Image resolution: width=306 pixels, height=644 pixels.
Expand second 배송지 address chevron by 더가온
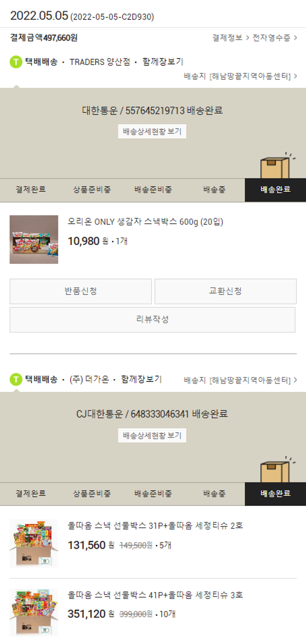pyautogui.click(x=295, y=380)
